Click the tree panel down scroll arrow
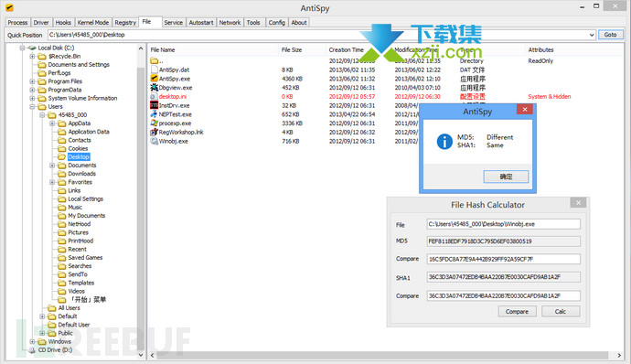The image size is (631, 364). tap(141, 355)
